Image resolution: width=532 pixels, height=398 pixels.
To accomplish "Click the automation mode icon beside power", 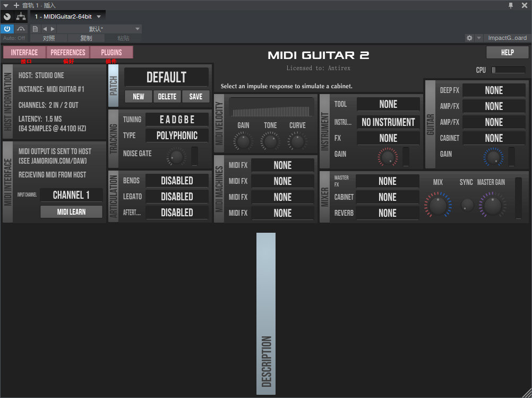I will click(x=21, y=29).
